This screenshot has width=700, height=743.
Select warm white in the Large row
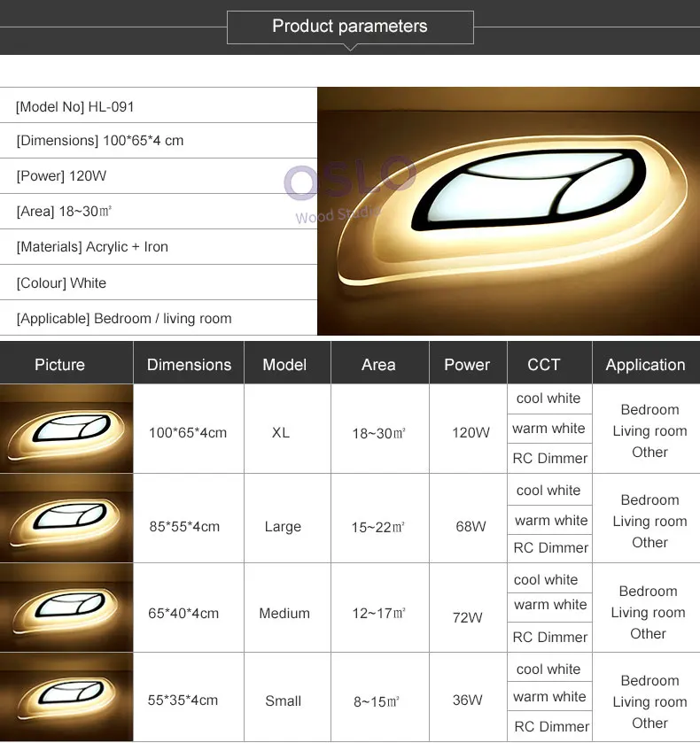(551, 521)
